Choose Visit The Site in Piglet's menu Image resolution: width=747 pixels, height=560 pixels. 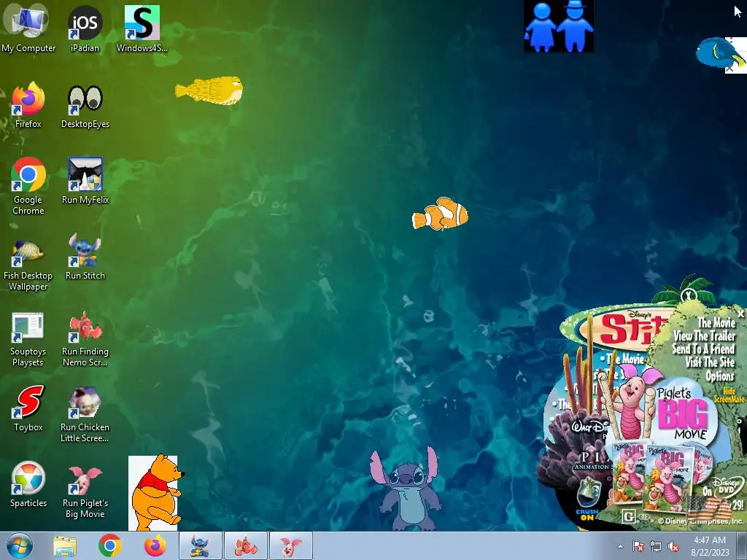tap(711, 362)
